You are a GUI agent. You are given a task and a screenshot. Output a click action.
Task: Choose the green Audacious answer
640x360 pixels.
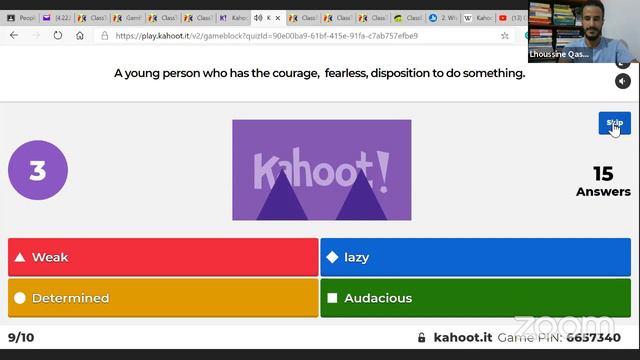tap(476, 298)
